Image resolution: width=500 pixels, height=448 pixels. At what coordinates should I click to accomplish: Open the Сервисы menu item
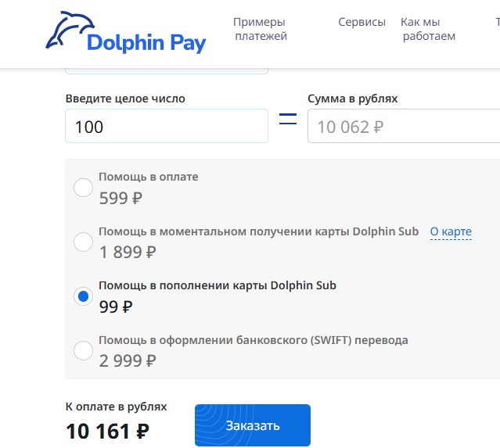tap(362, 22)
